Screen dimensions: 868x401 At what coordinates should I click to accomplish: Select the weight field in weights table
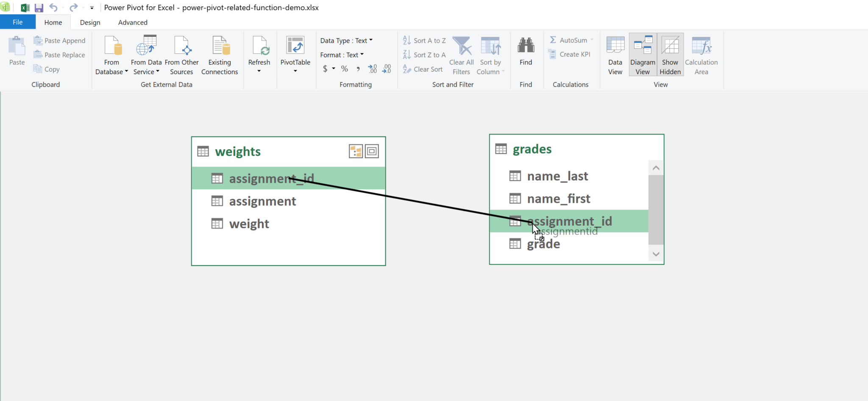click(x=249, y=224)
